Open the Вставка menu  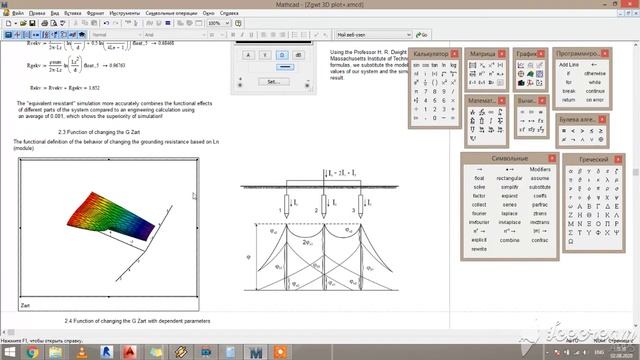click(x=73, y=13)
